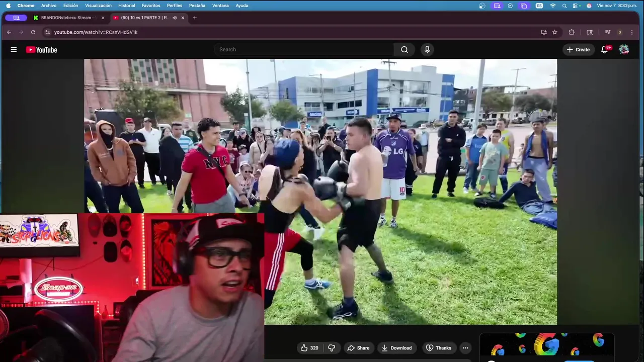Open Chrome media controls icon
This screenshot has height=362, width=644.
click(x=608, y=32)
